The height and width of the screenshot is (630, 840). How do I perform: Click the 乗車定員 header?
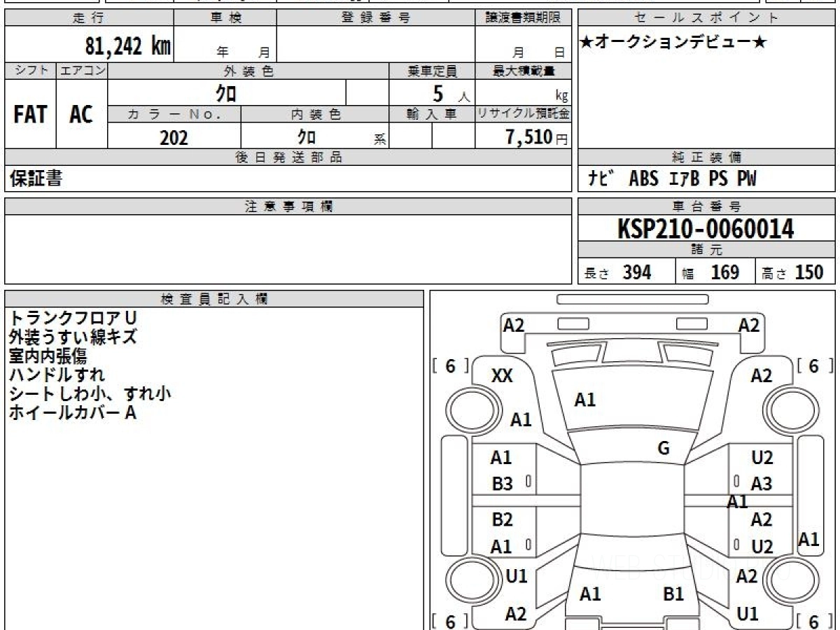click(432, 71)
